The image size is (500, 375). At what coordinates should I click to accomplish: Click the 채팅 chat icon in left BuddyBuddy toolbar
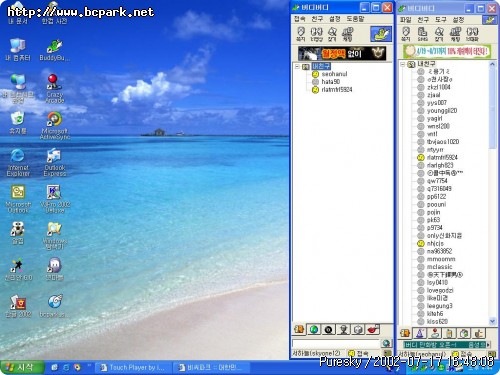pyautogui.click(x=347, y=34)
